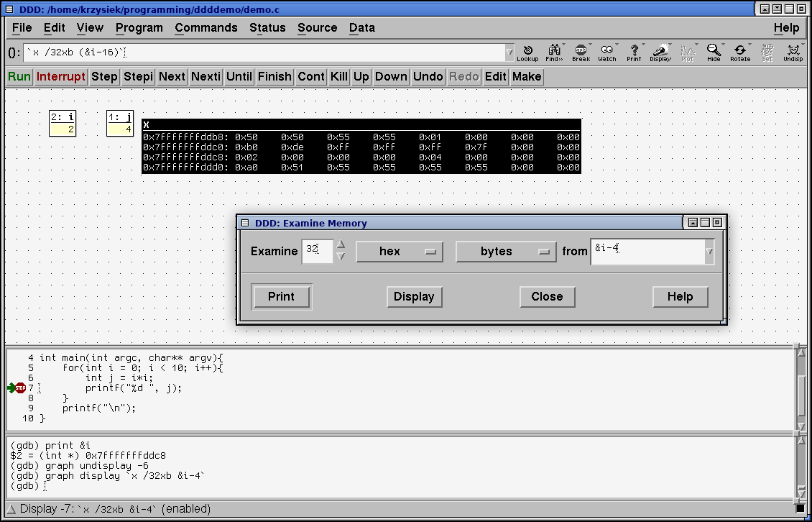Click the Rotate toolbar icon
Image resolution: width=812 pixels, height=522 pixels.
click(740, 52)
